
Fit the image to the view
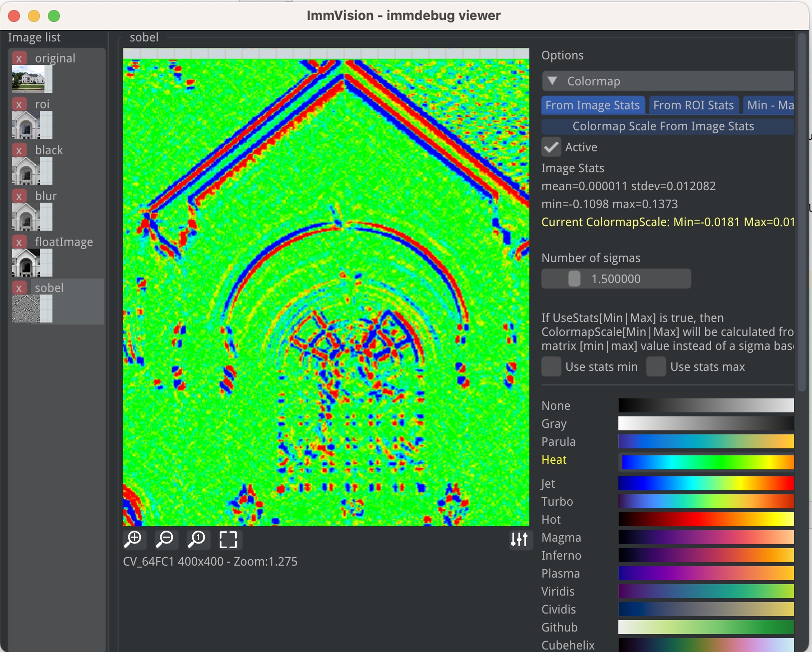229,540
